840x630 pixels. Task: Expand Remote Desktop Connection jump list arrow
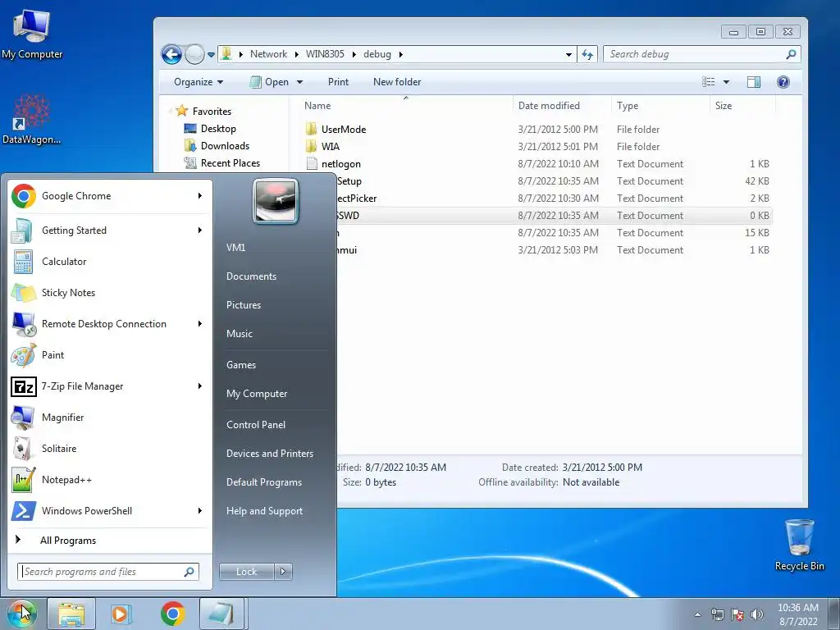click(200, 323)
